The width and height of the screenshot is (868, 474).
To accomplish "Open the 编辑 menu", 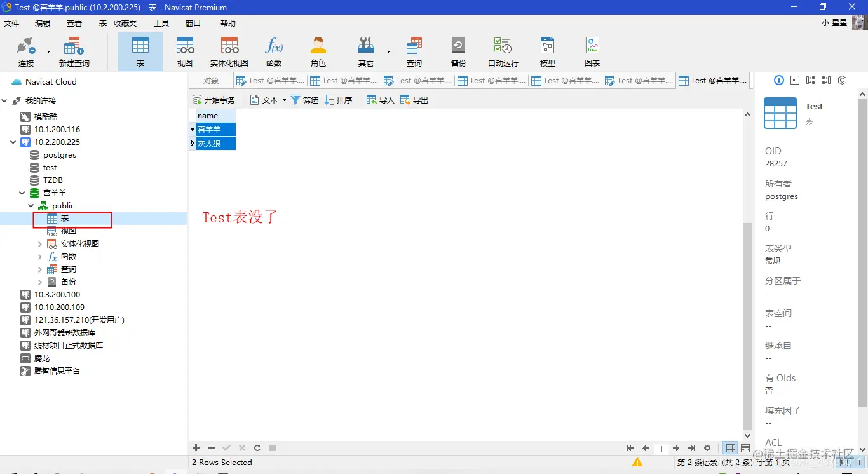I will (43, 23).
